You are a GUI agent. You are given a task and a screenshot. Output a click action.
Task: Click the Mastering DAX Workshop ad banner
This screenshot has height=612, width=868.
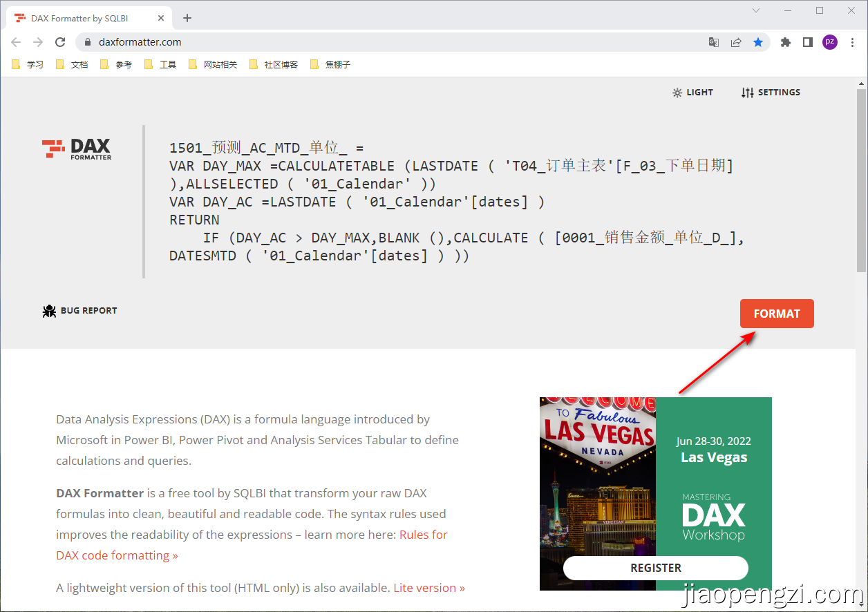point(656,494)
